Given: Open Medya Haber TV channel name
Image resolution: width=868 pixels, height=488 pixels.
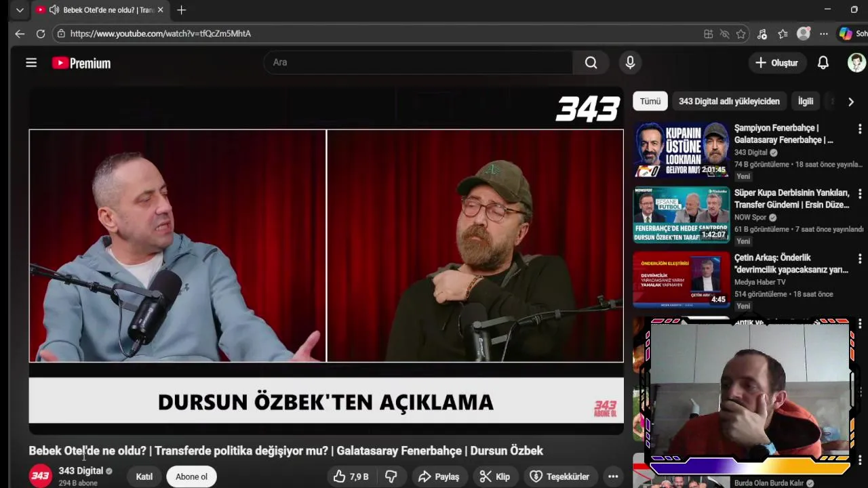Looking at the screenshot, I should click(759, 282).
